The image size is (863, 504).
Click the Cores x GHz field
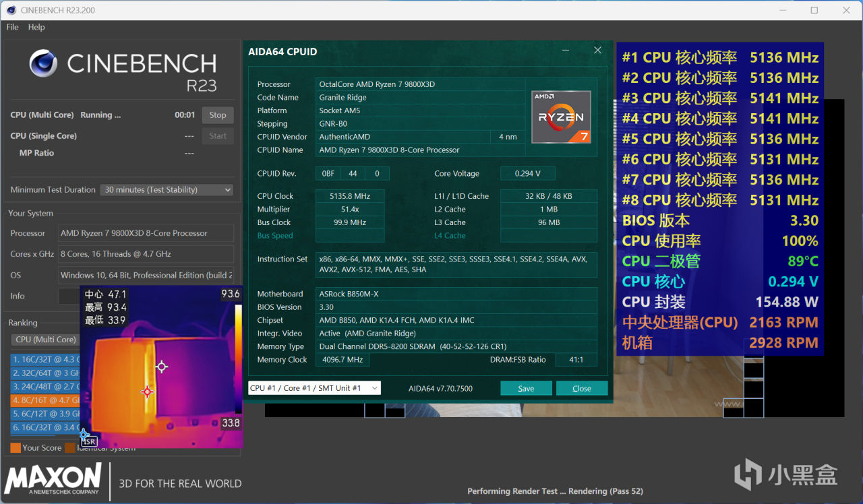point(146,254)
